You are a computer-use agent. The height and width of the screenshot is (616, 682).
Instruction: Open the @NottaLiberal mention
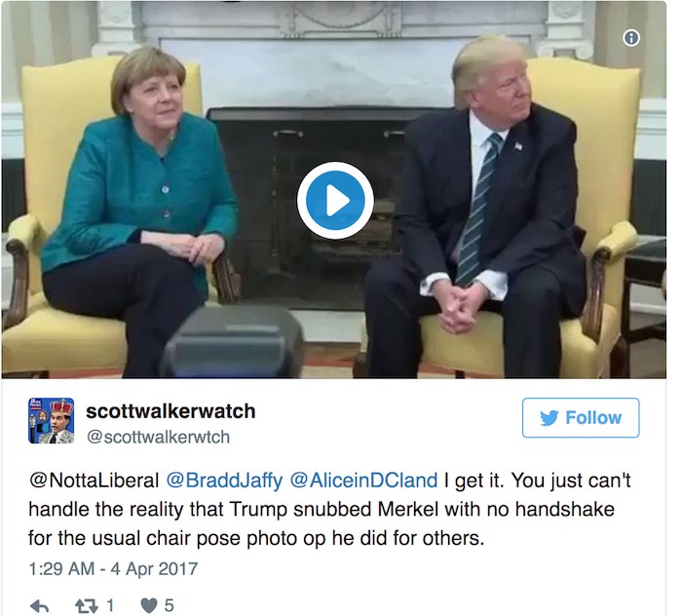[94, 481]
